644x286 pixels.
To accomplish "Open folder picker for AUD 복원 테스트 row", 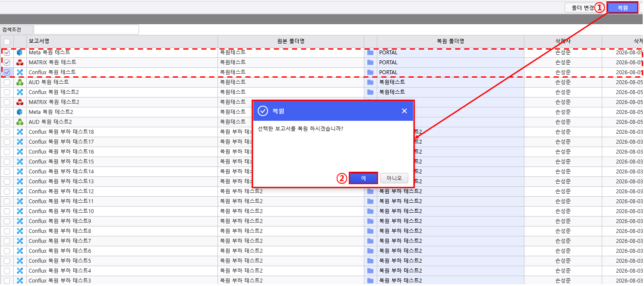I will [x=370, y=82].
